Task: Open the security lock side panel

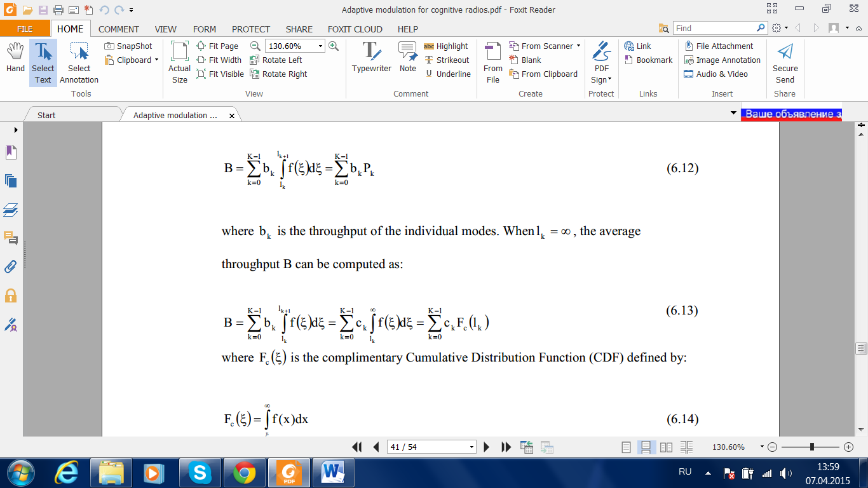Action: [x=11, y=295]
